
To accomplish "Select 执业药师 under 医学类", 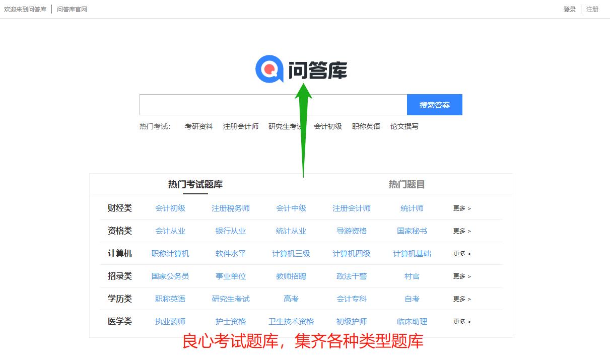I will (x=170, y=321).
